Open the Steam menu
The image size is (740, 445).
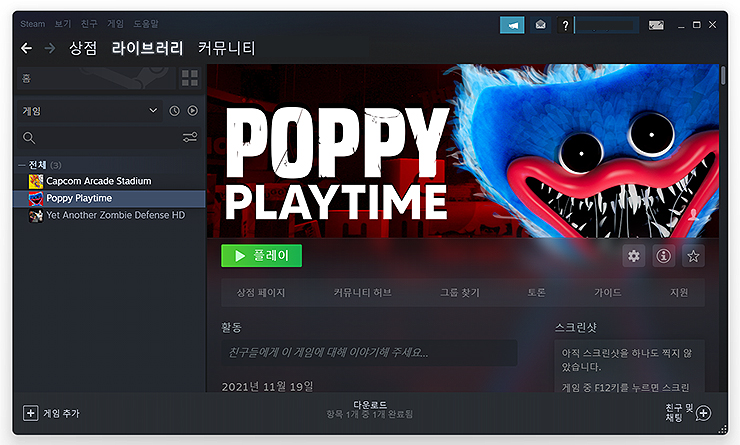33,24
